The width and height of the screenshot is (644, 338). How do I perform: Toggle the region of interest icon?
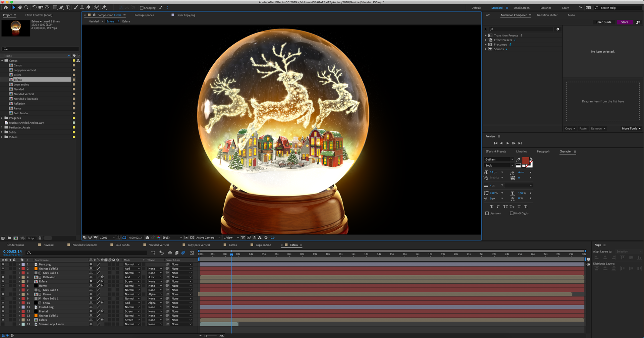point(186,237)
